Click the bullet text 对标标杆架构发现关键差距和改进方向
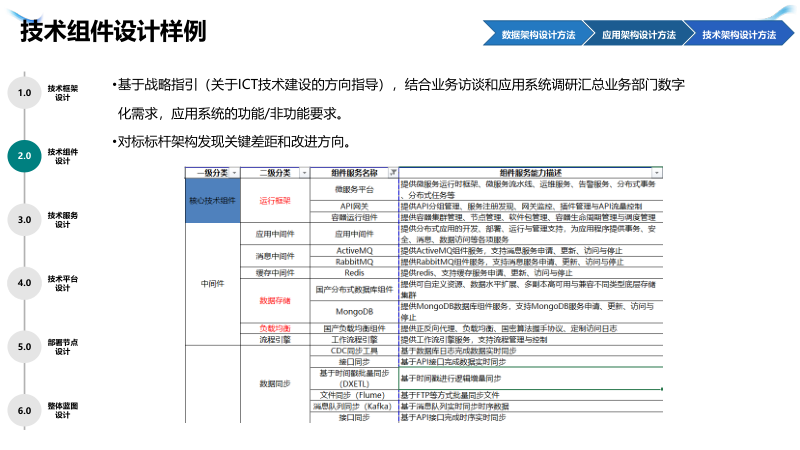Image resolution: width=800 pixels, height=450 pixels. coord(235,142)
